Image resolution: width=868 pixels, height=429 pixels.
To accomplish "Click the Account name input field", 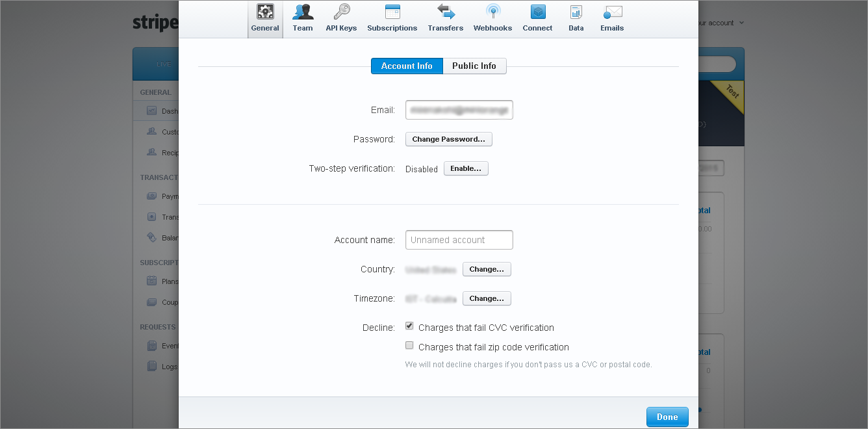I will 459,240.
